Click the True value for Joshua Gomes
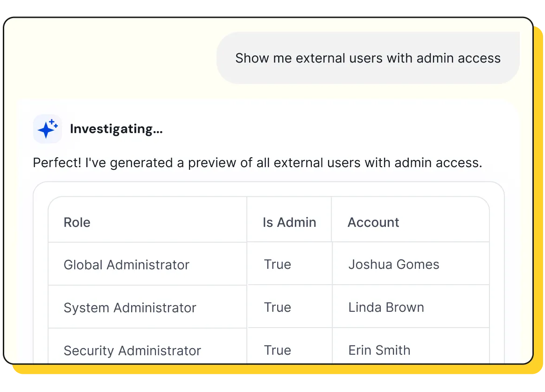Screen dimensions: 545x392 tap(278, 265)
